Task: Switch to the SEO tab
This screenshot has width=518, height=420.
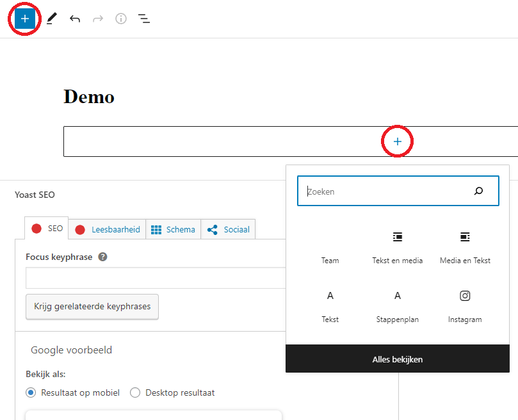Action: 47,229
